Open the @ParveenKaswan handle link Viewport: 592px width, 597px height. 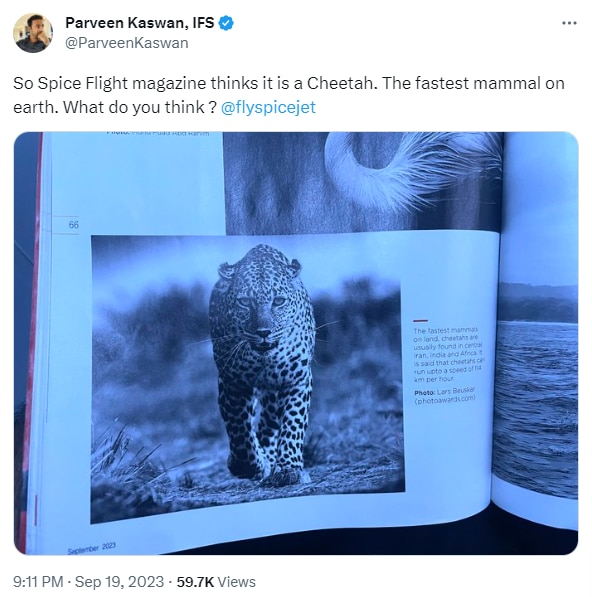[x=126, y=43]
